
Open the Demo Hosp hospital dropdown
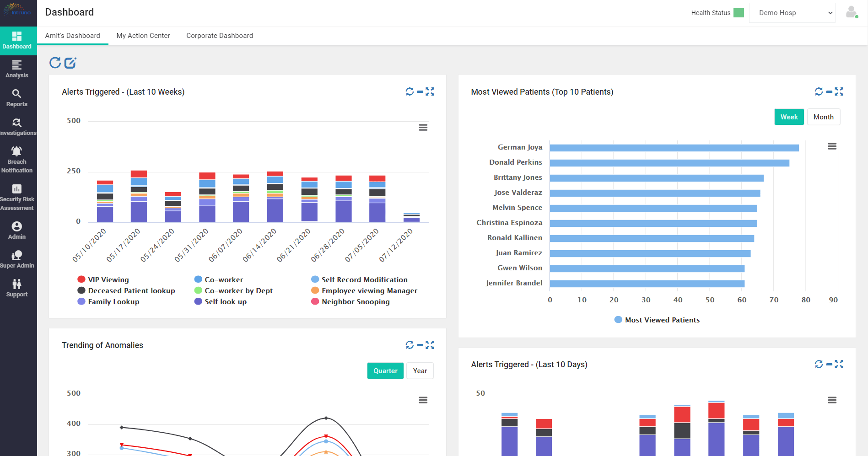click(x=792, y=13)
